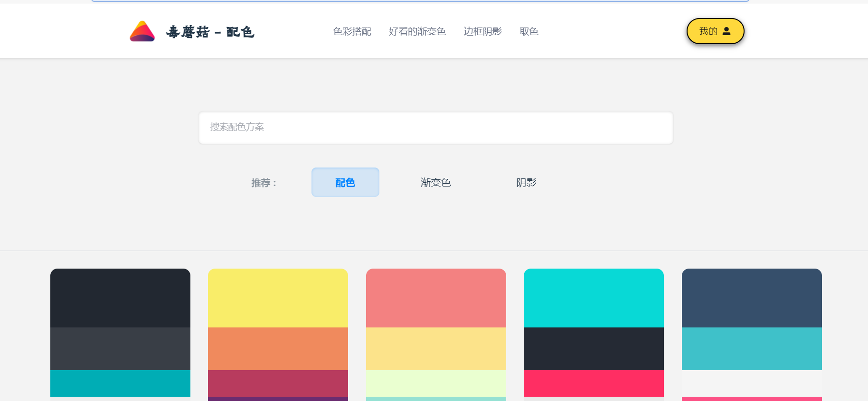Pick the bright cyan swatch in fourth palette
The width and height of the screenshot is (868, 401).
point(594,298)
